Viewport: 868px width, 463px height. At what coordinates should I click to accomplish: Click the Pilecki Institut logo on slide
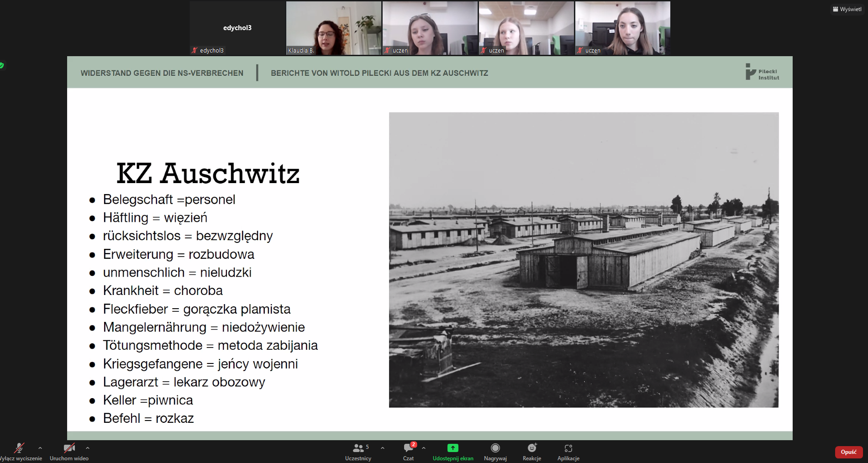pyautogui.click(x=762, y=72)
